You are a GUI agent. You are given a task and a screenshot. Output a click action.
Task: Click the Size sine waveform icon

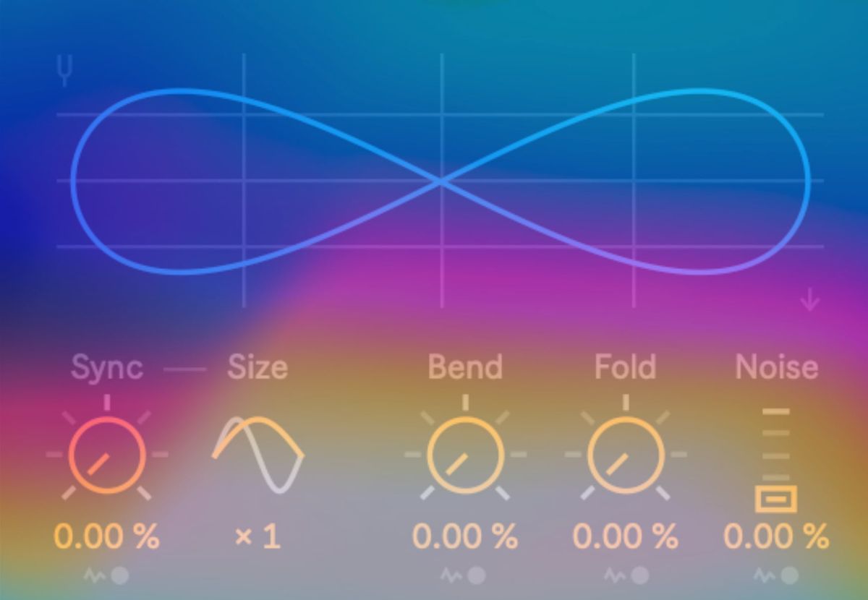258,455
